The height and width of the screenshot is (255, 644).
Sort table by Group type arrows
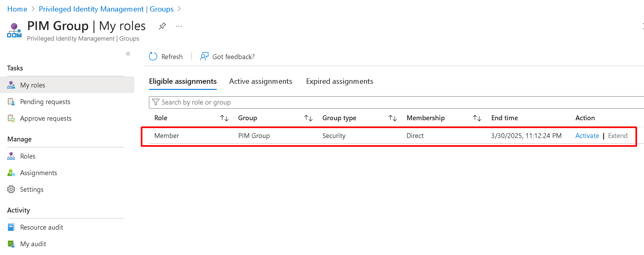click(392, 118)
